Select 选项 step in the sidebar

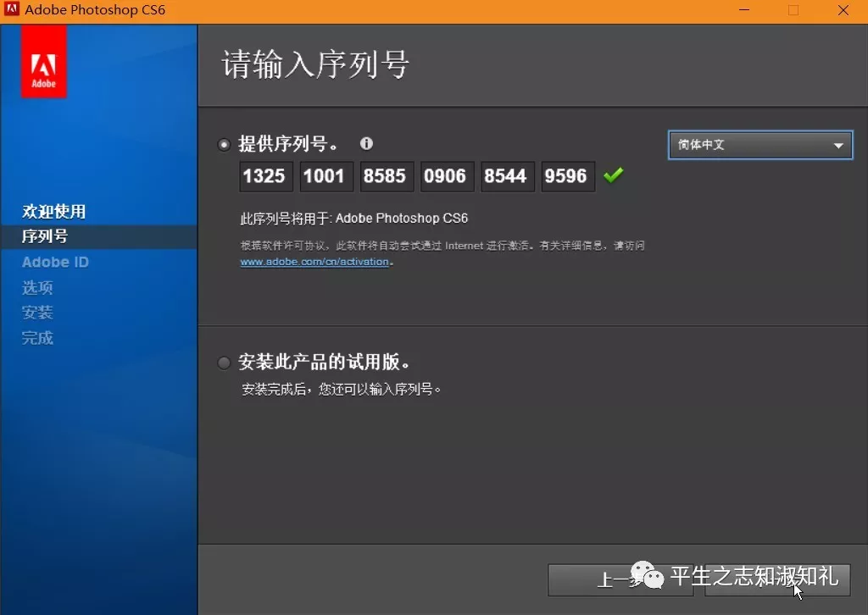click(x=37, y=287)
